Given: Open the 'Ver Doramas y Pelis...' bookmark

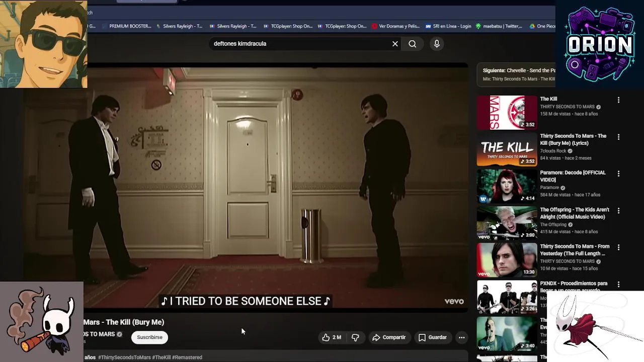Looking at the screenshot, I should [395, 26].
